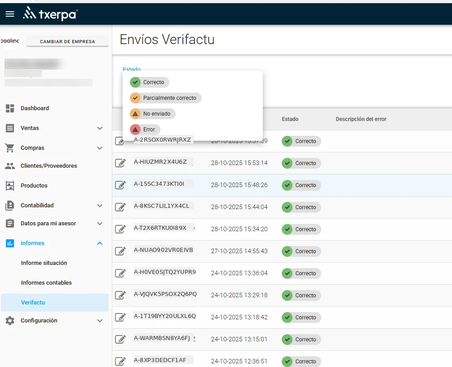Pick the No enviado filter chip

[152, 113]
